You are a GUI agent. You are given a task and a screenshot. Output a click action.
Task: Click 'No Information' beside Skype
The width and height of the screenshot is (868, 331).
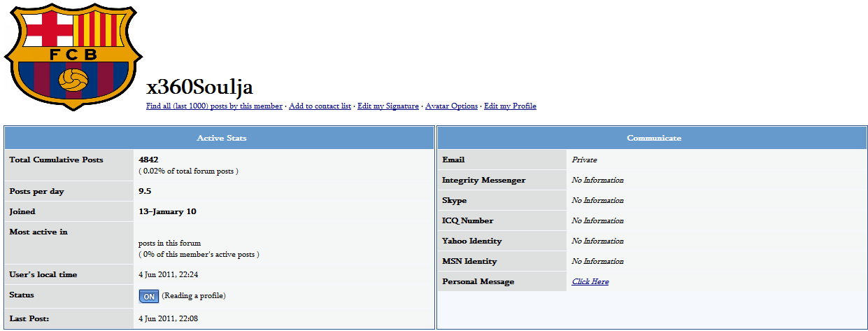pos(597,200)
